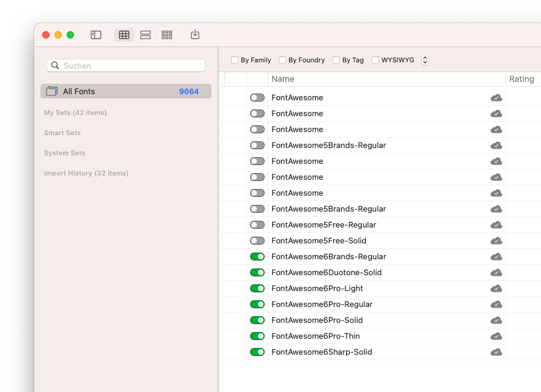This screenshot has width=541, height=392.
Task: Activate FontAwesome5Free-Solid toggle
Action: [257, 241]
